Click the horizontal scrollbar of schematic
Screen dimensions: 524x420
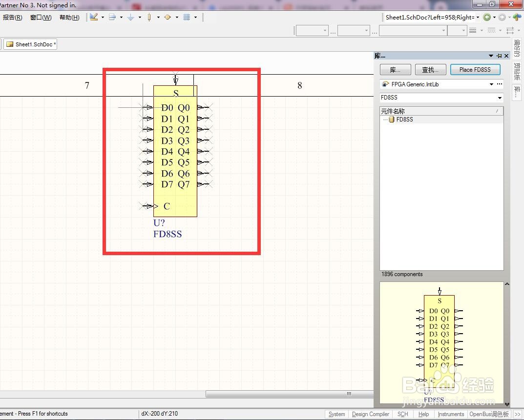pyautogui.click(x=290, y=394)
